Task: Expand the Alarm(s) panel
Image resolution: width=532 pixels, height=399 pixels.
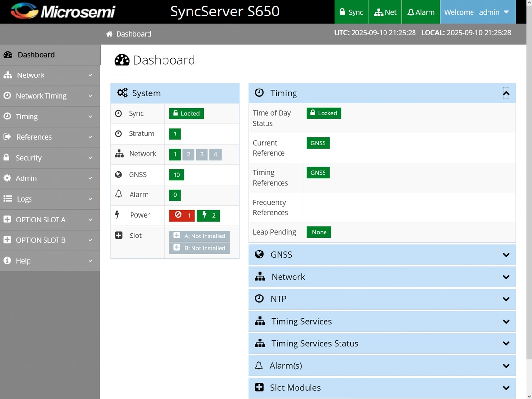Action: [506, 366]
